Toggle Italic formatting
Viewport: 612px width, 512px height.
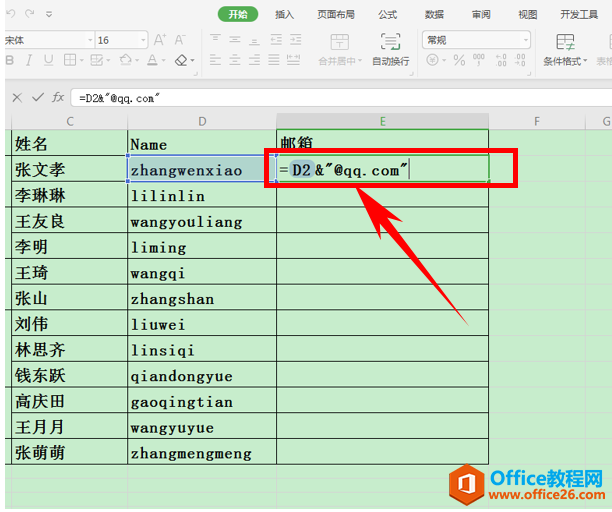(28, 60)
